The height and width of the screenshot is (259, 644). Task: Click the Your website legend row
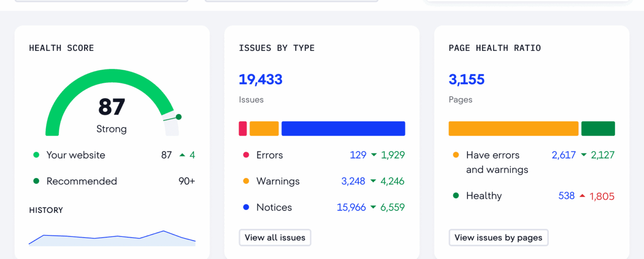click(114, 155)
